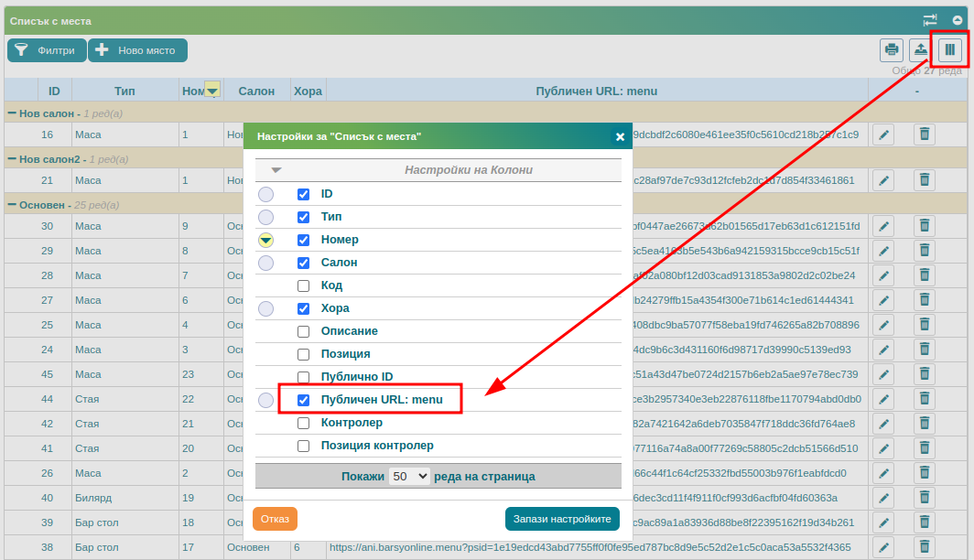Select sort radio for Салон column
974x560 pixels.
click(265, 264)
